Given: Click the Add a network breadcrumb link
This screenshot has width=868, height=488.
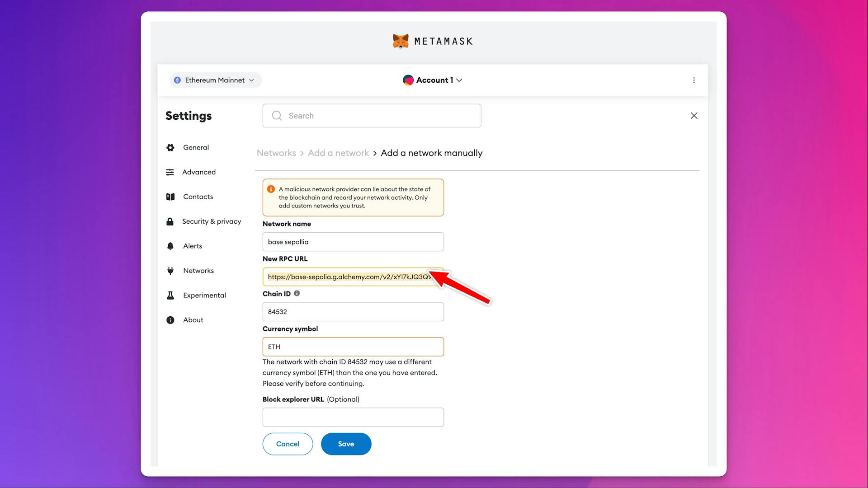Looking at the screenshot, I should 338,153.
